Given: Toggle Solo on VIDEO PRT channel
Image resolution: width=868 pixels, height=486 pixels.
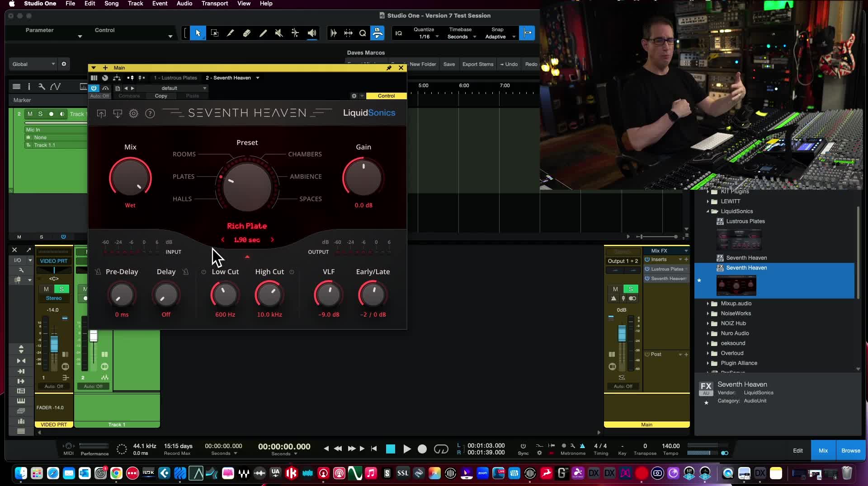Looking at the screenshot, I should coord(61,289).
